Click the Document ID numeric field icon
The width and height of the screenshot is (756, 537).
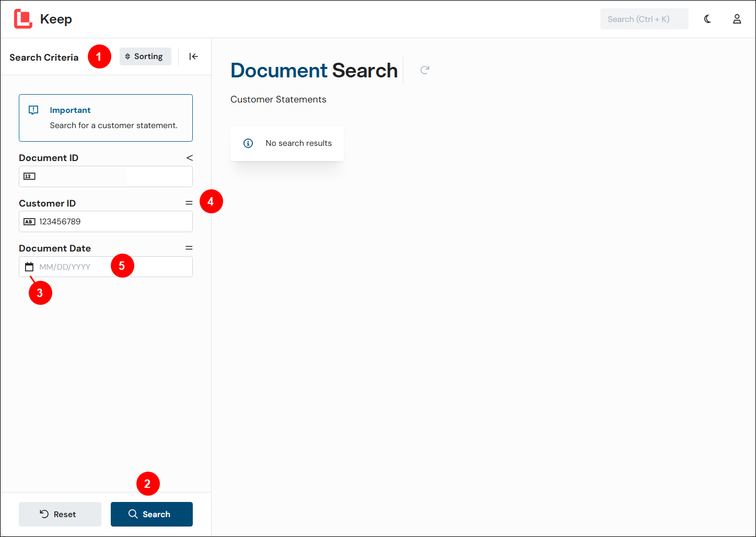click(x=30, y=176)
